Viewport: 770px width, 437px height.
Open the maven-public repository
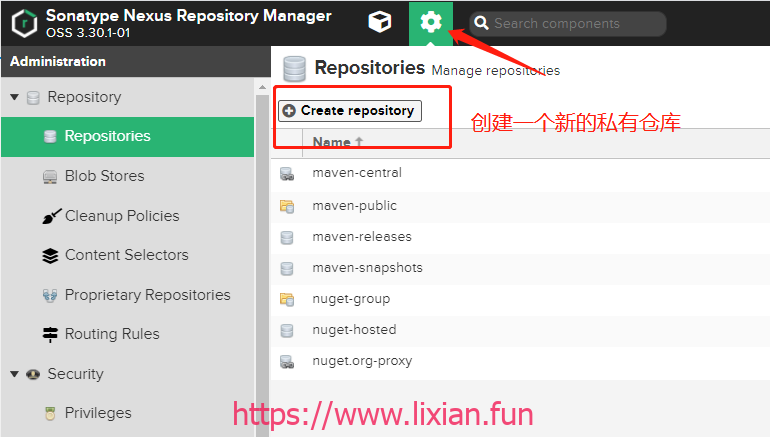(x=355, y=206)
